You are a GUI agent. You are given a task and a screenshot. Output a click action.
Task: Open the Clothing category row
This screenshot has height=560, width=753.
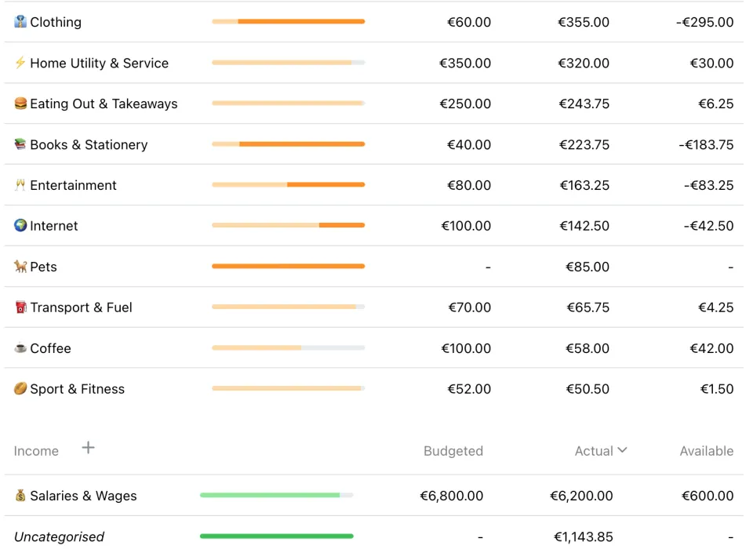[373, 22]
